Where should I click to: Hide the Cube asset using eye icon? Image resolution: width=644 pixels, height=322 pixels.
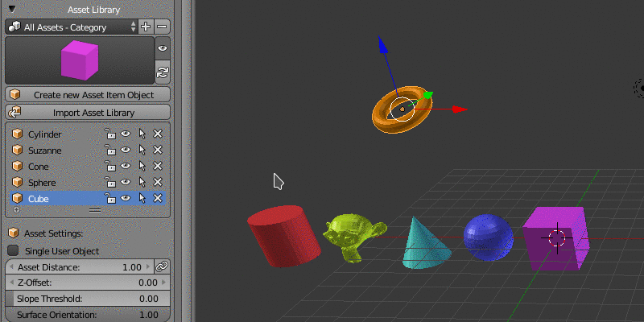click(x=126, y=198)
